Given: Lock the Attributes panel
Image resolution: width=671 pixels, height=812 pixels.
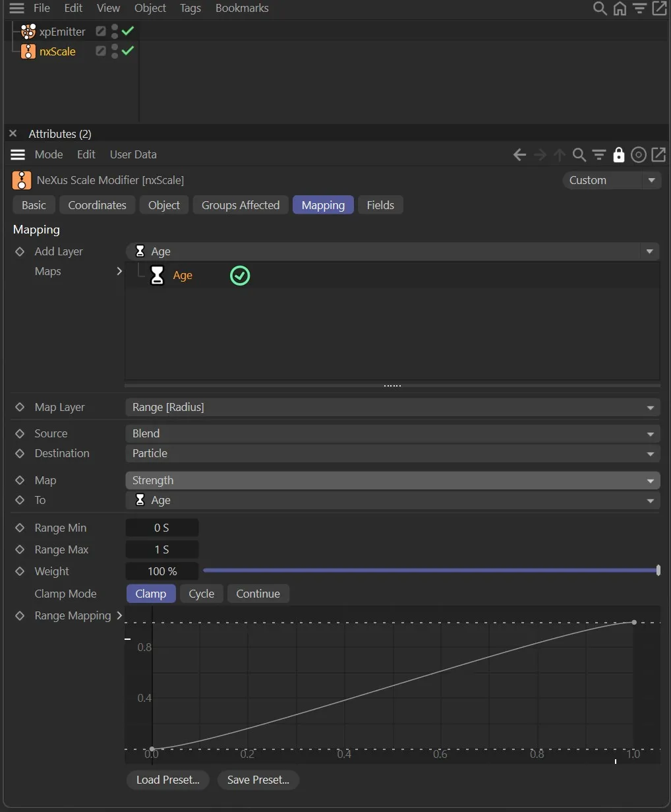Looking at the screenshot, I should coord(618,154).
